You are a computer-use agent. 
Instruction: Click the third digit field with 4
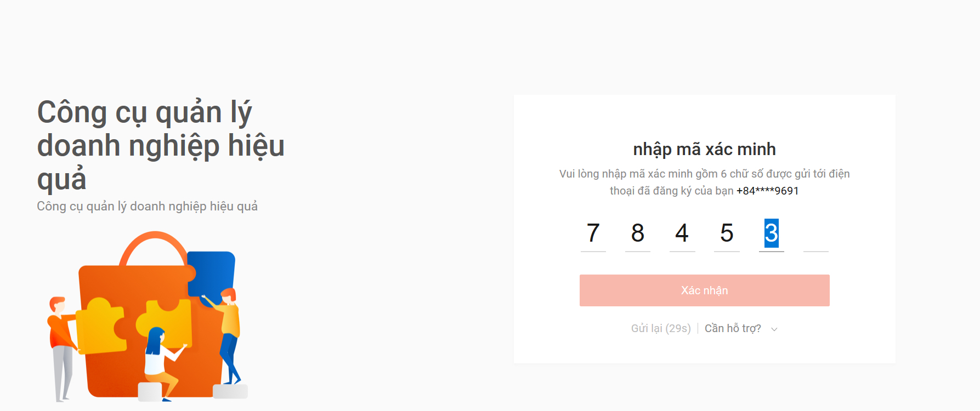[x=682, y=234]
